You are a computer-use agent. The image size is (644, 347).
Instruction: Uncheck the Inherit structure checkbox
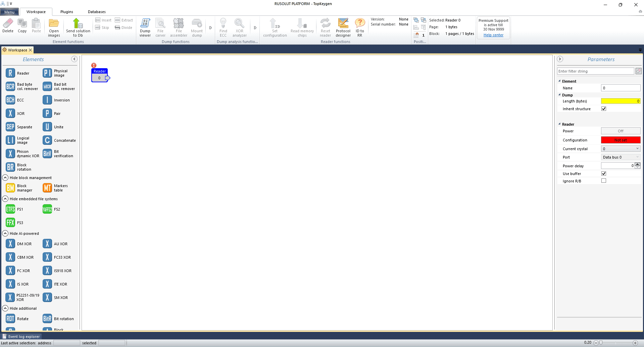pos(604,109)
